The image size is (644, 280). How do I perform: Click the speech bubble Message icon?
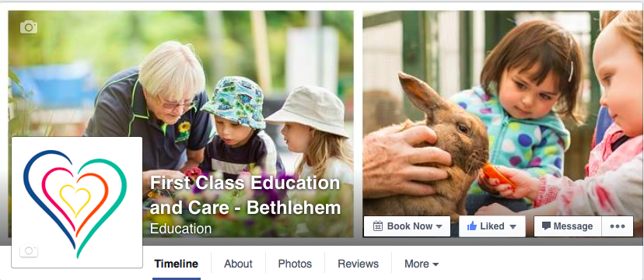click(546, 226)
